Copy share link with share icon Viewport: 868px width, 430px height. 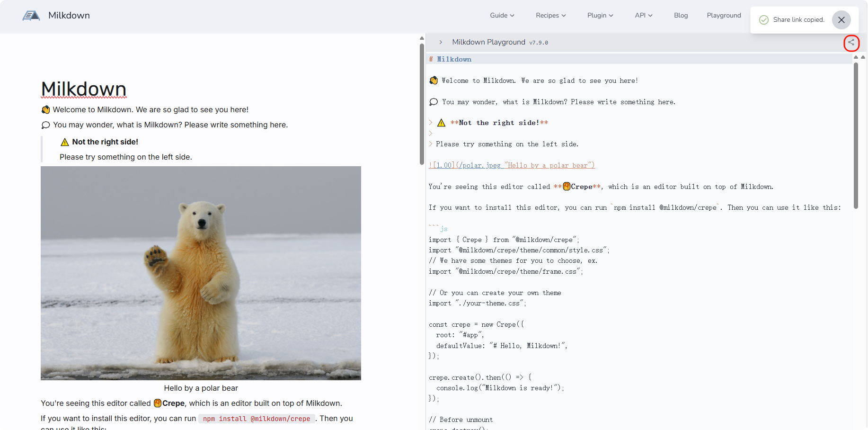click(x=851, y=43)
